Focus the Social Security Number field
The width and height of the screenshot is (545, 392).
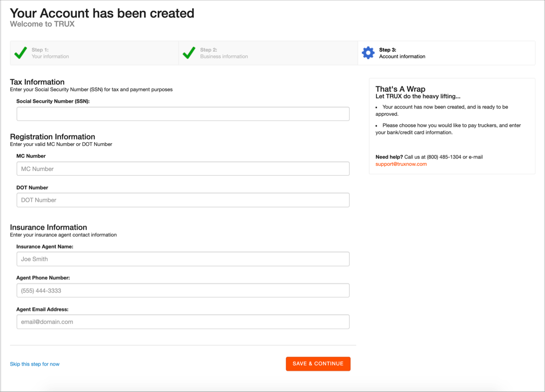coord(183,114)
